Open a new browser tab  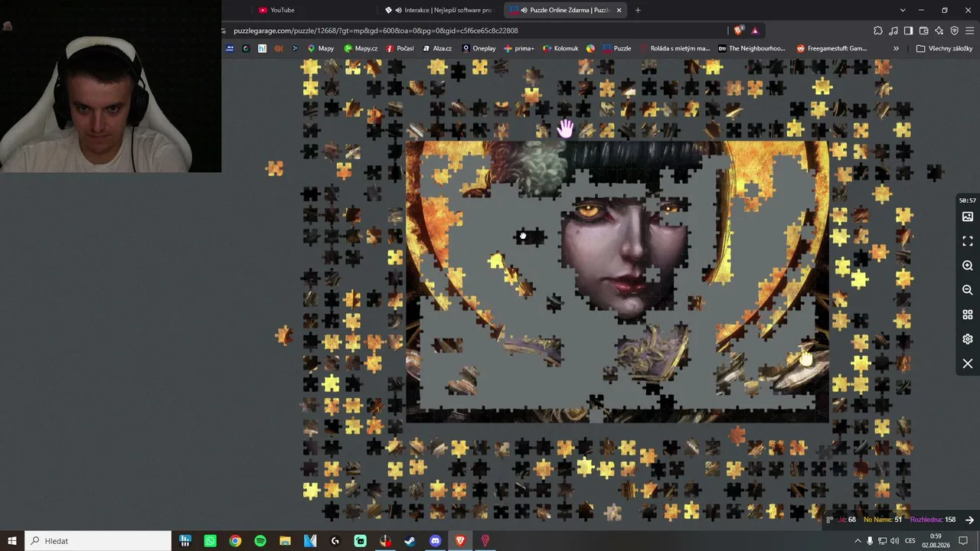638,10
